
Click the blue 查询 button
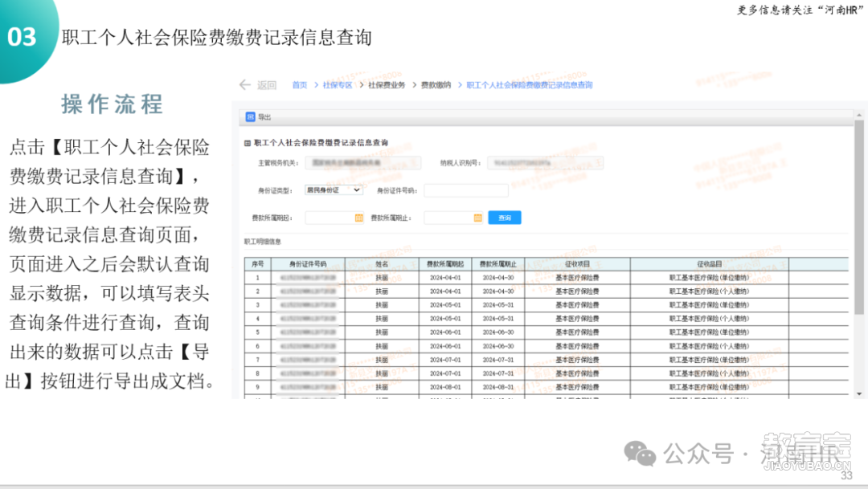[x=504, y=218]
